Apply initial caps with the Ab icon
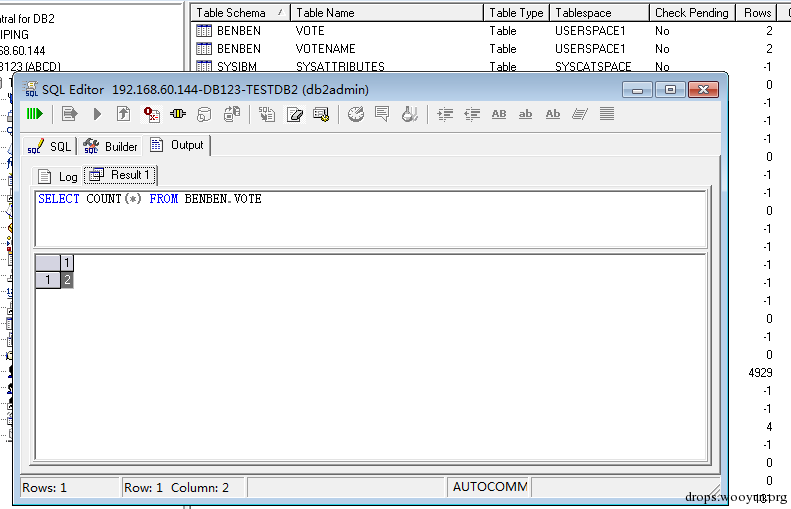791x509 pixels. (552, 114)
